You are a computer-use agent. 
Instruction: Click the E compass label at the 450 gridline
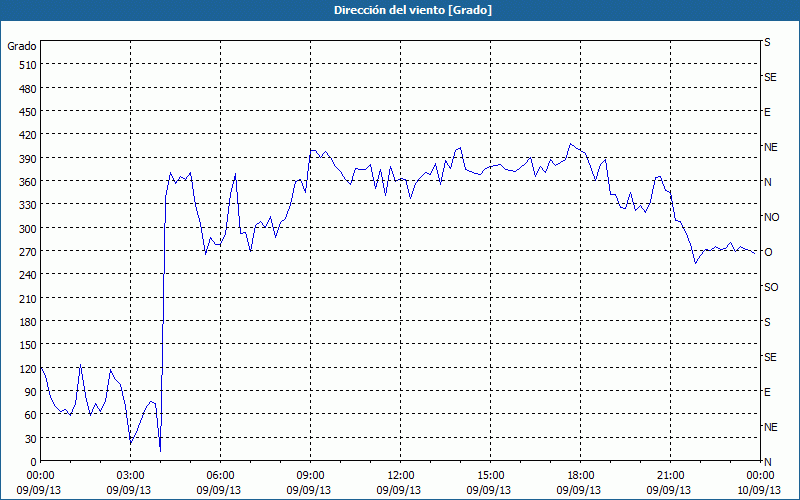pyautogui.click(x=767, y=112)
